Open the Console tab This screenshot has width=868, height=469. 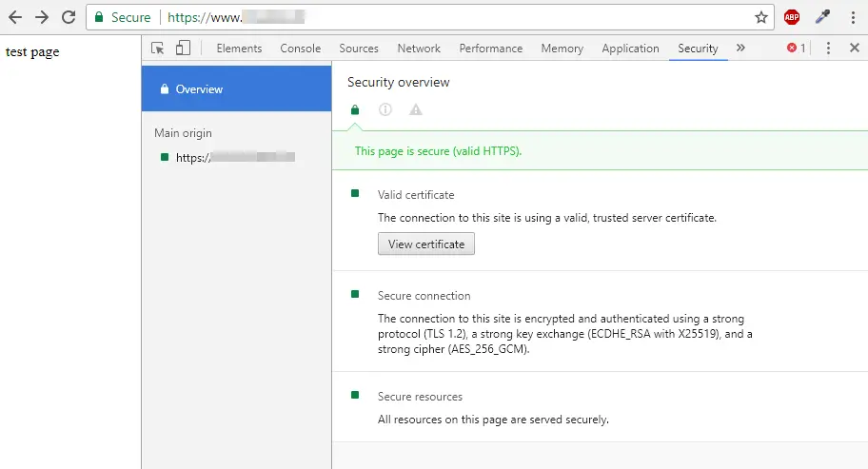click(x=301, y=49)
